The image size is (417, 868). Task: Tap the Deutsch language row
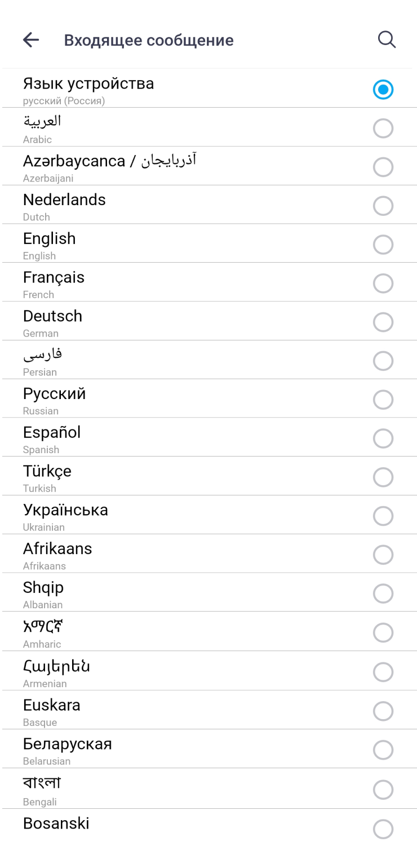point(169,322)
